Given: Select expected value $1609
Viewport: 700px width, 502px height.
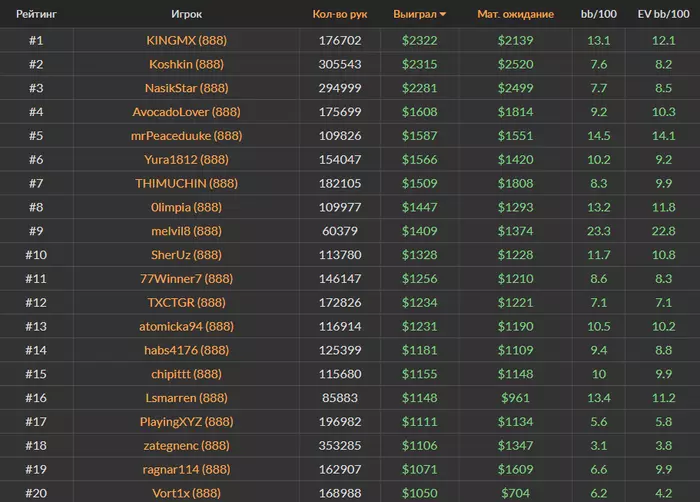Looking at the screenshot, I should click(515, 469).
